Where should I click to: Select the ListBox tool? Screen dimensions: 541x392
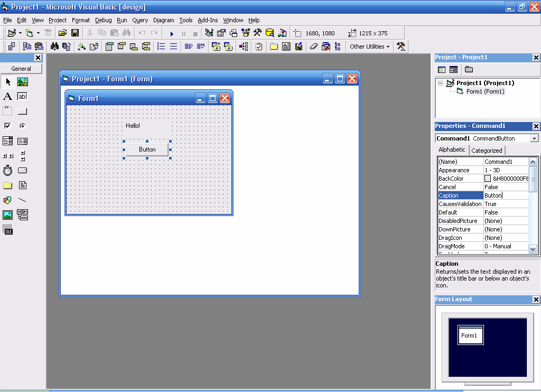click(22, 141)
